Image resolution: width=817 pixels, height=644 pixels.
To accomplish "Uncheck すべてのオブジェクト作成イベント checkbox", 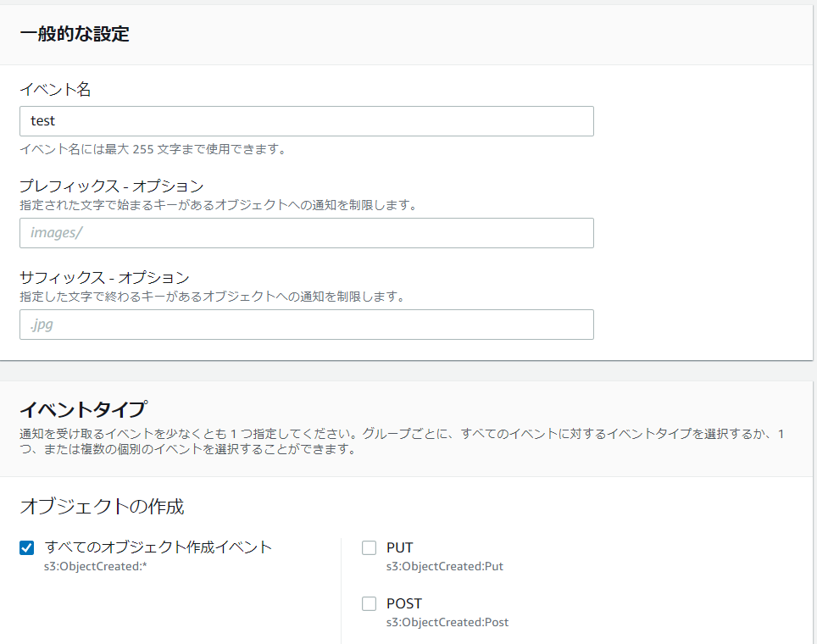I will (x=26, y=547).
